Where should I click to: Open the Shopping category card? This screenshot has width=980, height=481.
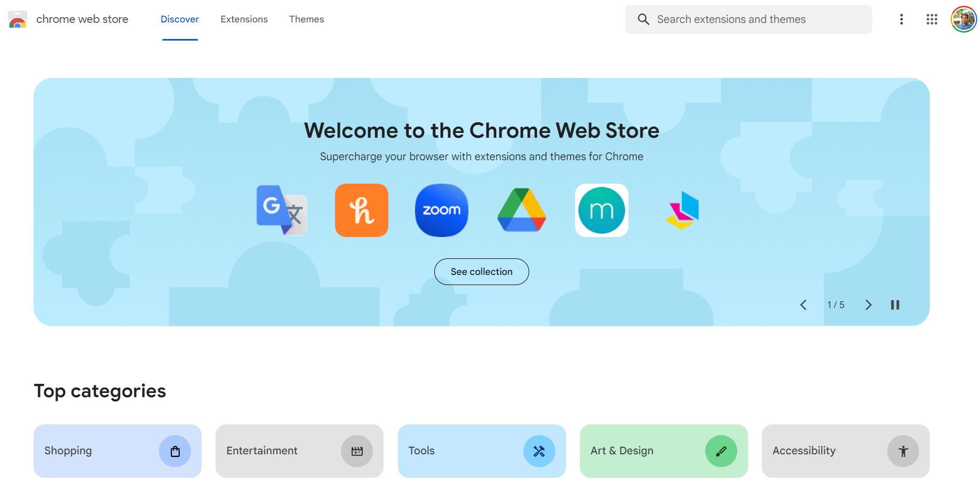[117, 451]
